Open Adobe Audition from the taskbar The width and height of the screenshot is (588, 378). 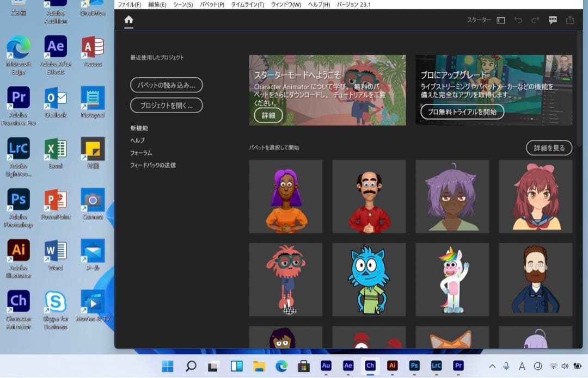(326, 365)
